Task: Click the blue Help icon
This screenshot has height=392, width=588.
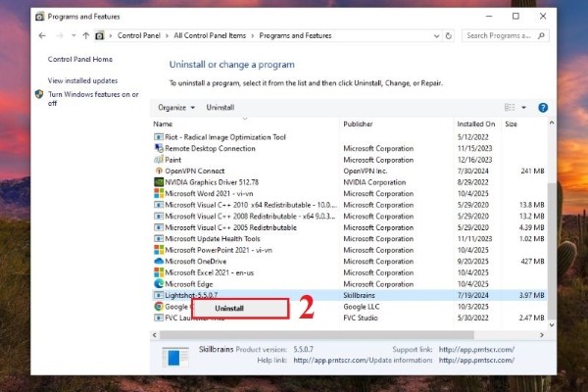Action: (x=543, y=108)
